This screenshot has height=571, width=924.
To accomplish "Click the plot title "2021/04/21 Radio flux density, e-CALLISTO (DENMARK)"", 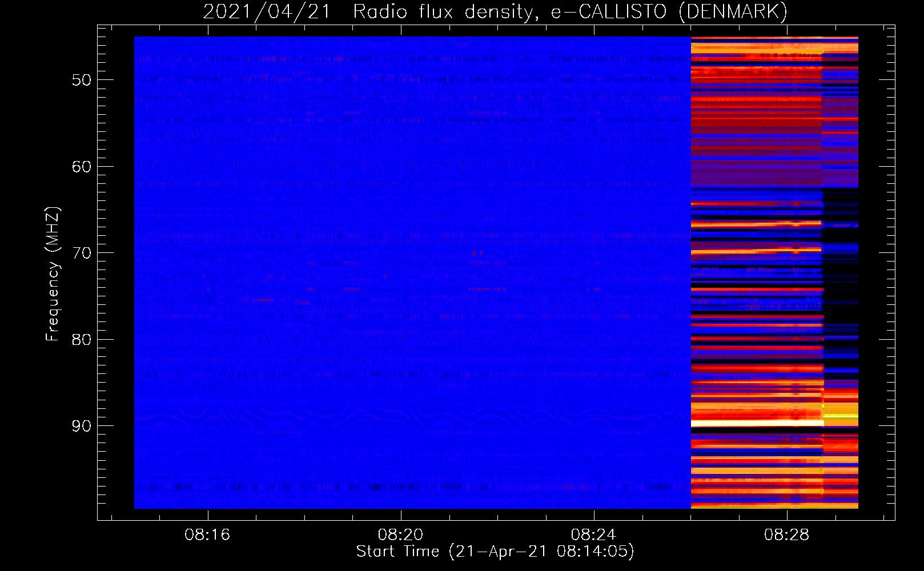I will click(495, 11).
